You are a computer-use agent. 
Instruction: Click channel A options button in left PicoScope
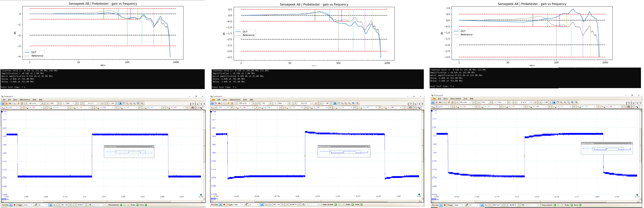pyautogui.click(x=3, y=108)
